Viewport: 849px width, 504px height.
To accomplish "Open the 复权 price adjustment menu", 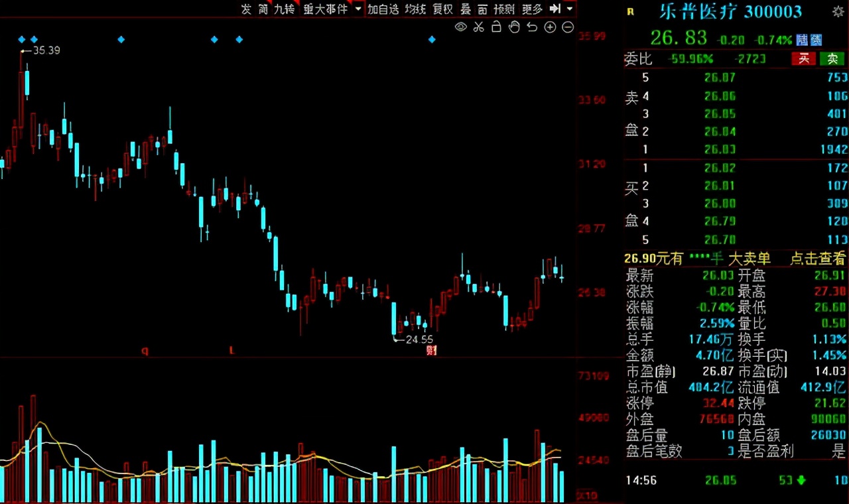I will [442, 9].
